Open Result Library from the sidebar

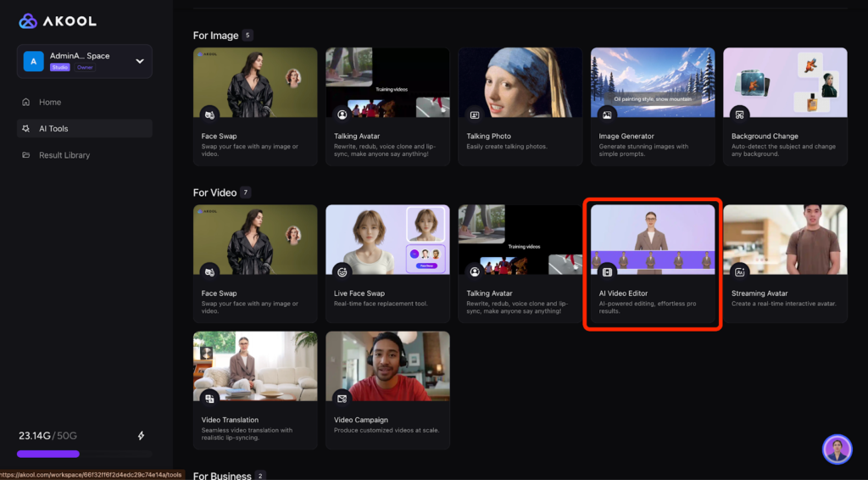point(64,155)
